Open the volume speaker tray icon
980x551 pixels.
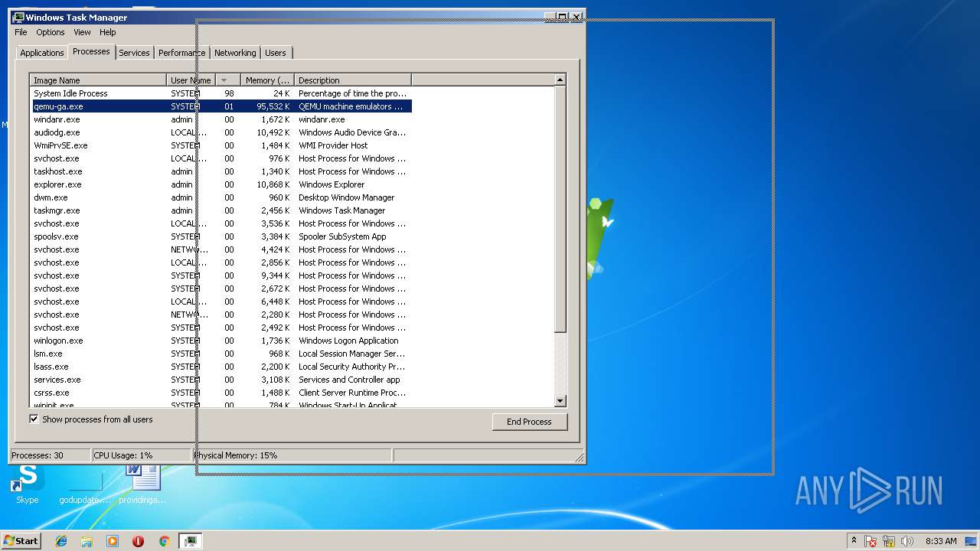[907, 541]
